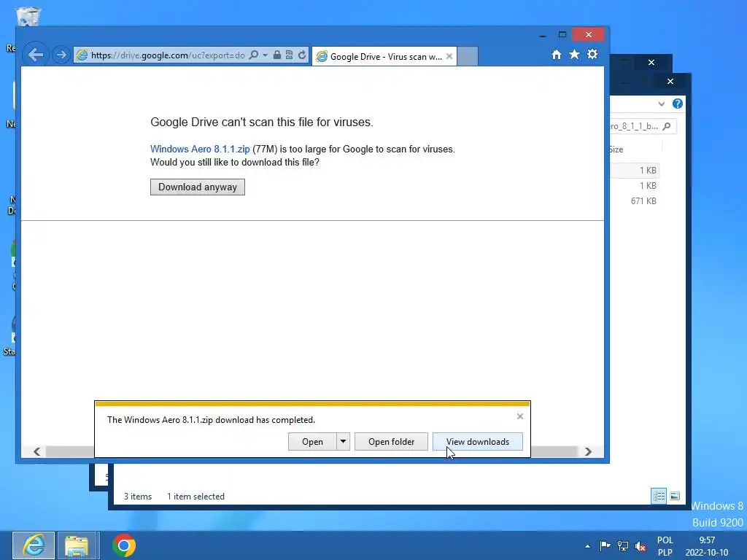The image size is (747, 560).
Task: Open the address bar autocomplete dropdown arrow
Action: click(x=265, y=55)
